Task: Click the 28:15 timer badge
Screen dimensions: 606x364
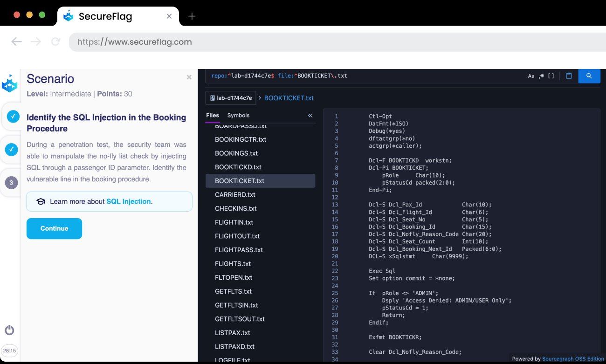Action: tap(9, 350)
